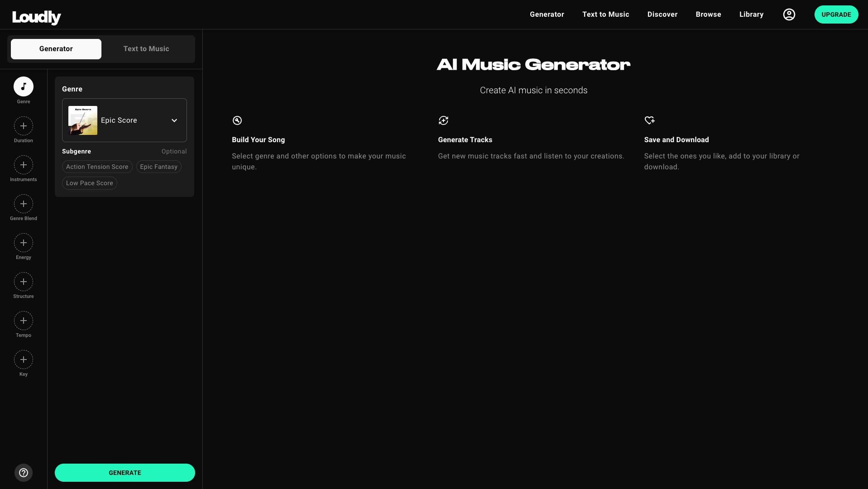Image resolution: width=868 pixels, height=489 pixels.
Task: Select the Epic Fantasy subgenre
Action: click(158, 167)
